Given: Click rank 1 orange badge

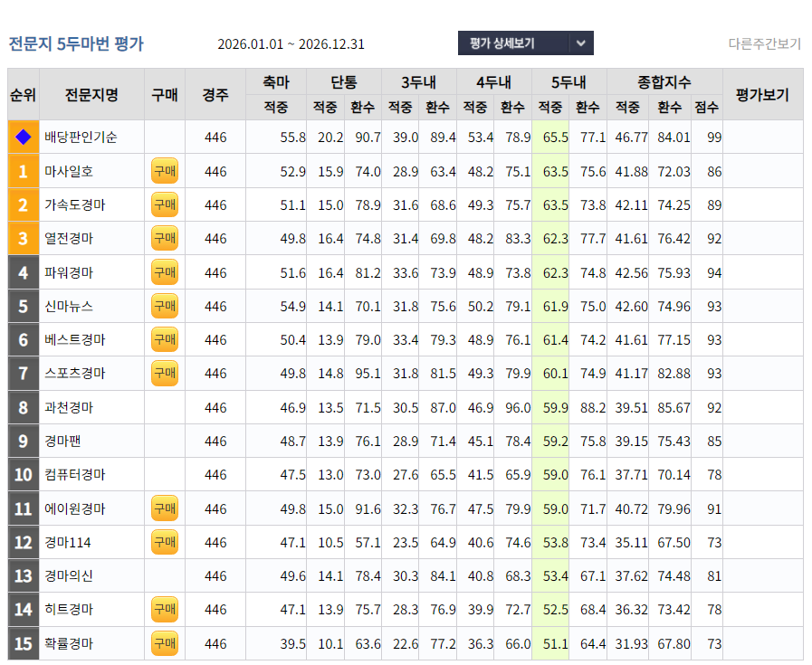Looking at the screenshot, I should tap(24, 171).
